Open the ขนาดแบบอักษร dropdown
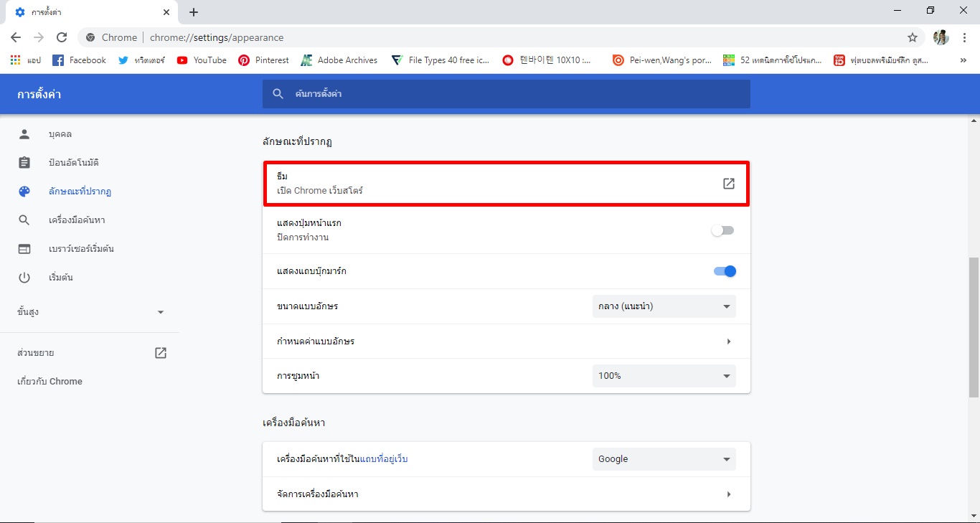 663,306
